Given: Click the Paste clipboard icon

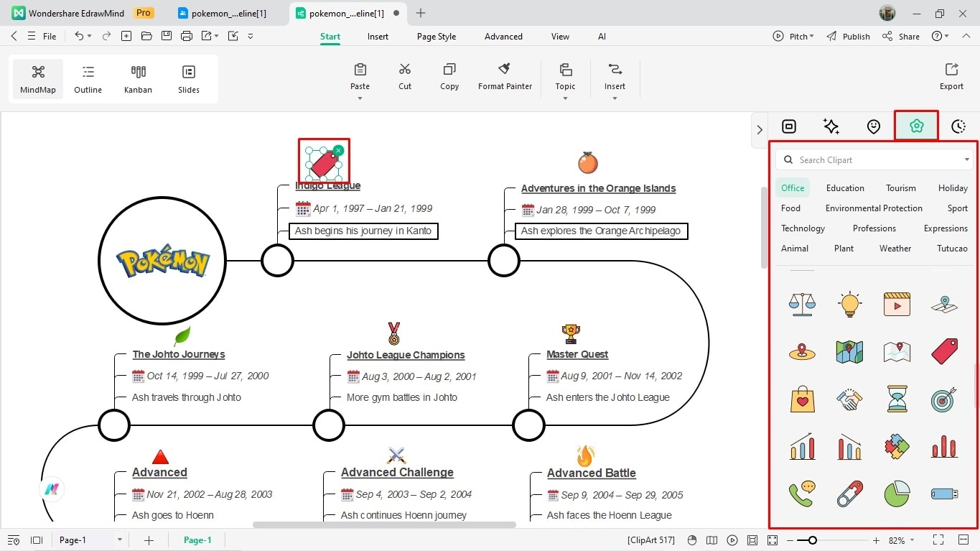Looking at the screenshot, I should (x=360, y=70).
